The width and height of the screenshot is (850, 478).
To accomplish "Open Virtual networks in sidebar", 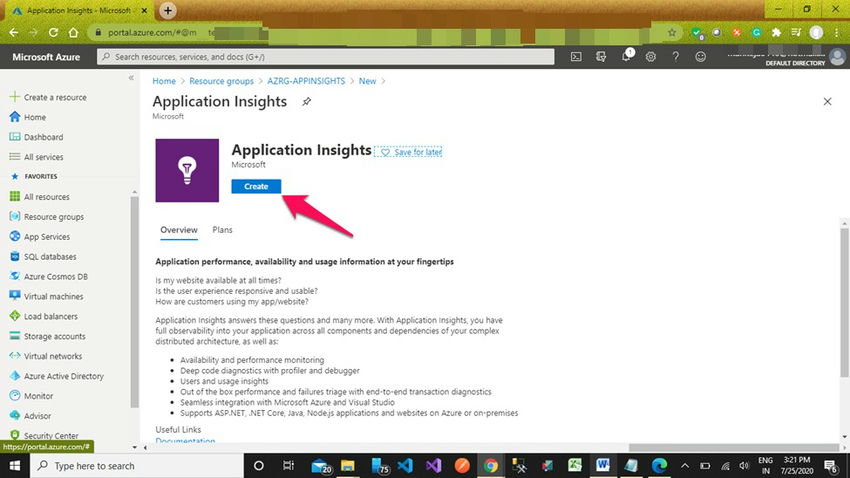I will (46, 356).
